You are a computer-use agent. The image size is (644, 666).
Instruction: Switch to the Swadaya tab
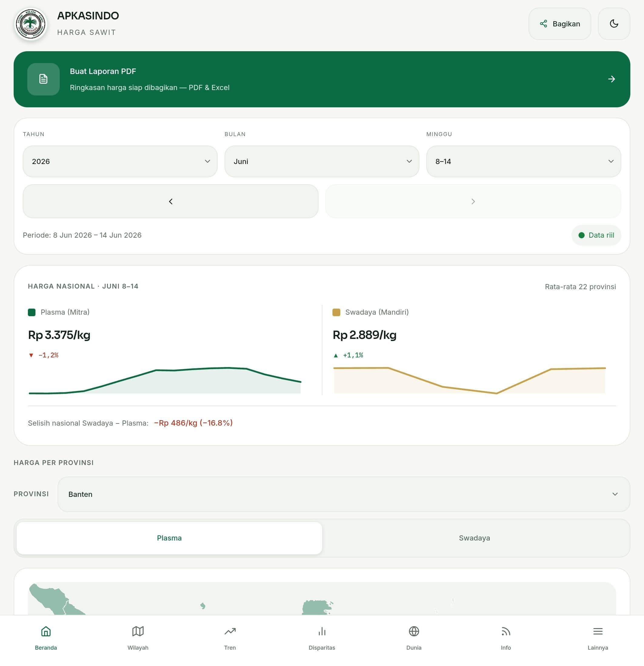click(475, 538)
